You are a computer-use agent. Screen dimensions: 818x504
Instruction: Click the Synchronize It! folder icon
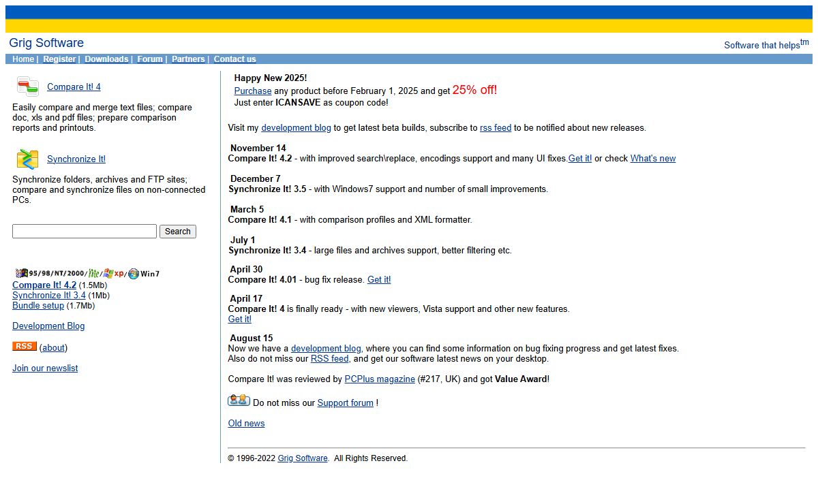pos(28,159)
